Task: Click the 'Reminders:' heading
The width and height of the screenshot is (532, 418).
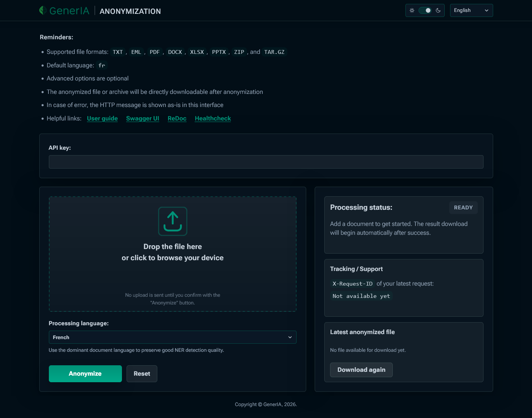Action: (x=57, y=37)
